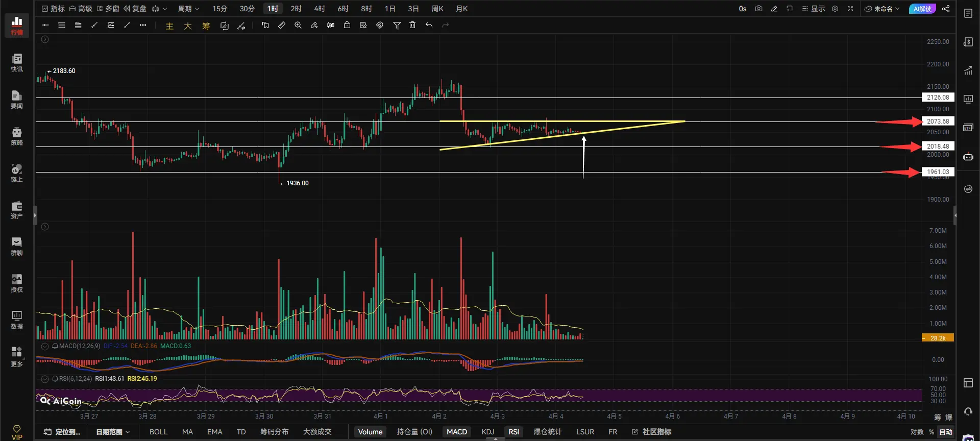The image size is (980, 441).
Task: Enter fullscreen chart mode
Action: [850, 9]
